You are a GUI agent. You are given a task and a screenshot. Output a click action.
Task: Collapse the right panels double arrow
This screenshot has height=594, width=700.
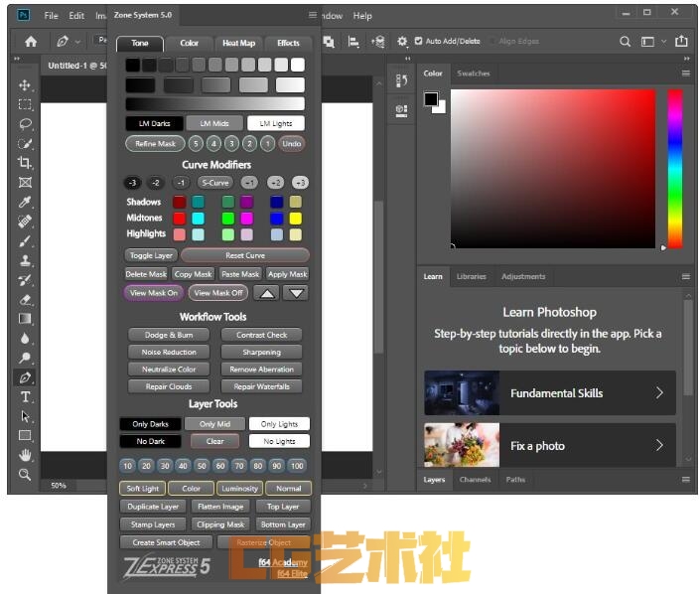coord(687,59)
